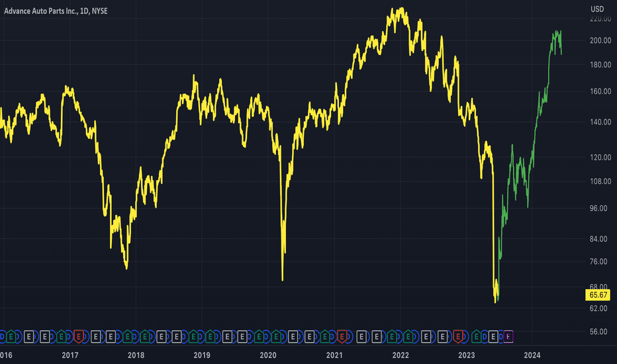617x364 pixels.
Task: Open the purple upcoming earnings marker
Action: coord(508,337)
